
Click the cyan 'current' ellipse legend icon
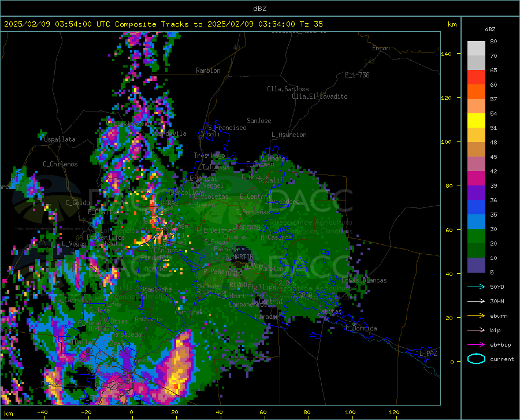[x=476, y=359]
